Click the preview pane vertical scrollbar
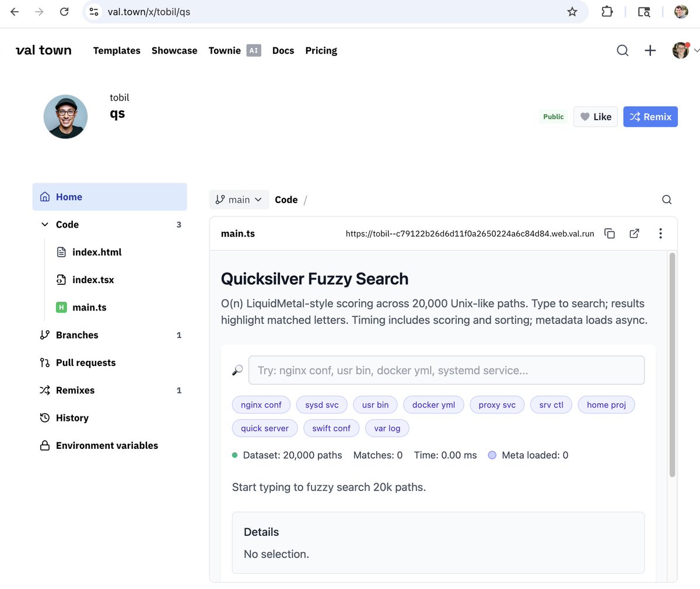Screen dimensions: 700x589 672,365
